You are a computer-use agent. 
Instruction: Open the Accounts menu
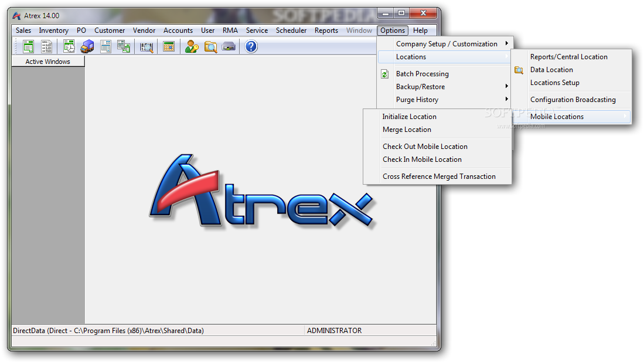pos(178,30)
